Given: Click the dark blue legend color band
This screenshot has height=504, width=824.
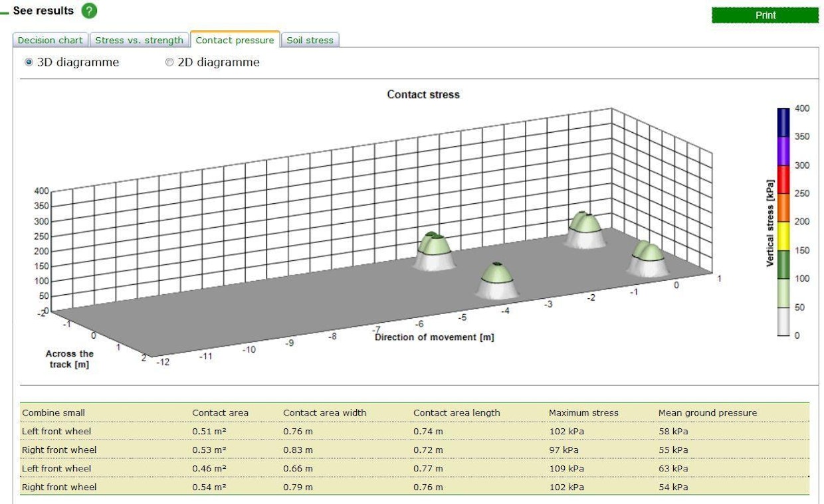Looking at the screenshot, I should tap(783, 122).
